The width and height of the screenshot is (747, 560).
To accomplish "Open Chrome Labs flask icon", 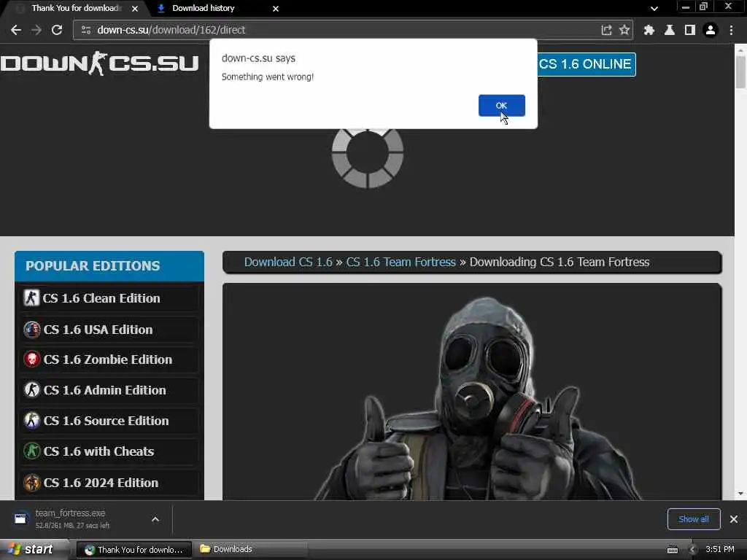I will pyautogui.click(x=670, y=30).
